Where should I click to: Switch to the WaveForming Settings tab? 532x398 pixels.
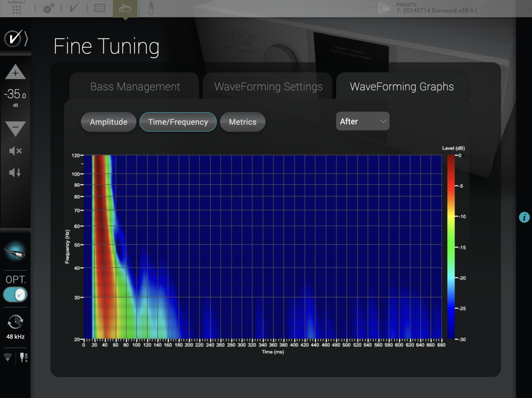(x=268, y=87)
